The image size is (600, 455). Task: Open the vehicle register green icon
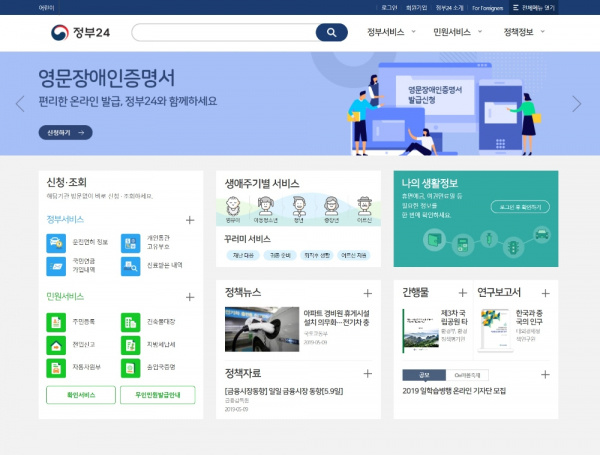pyautogui.click(x=56, y=368)
